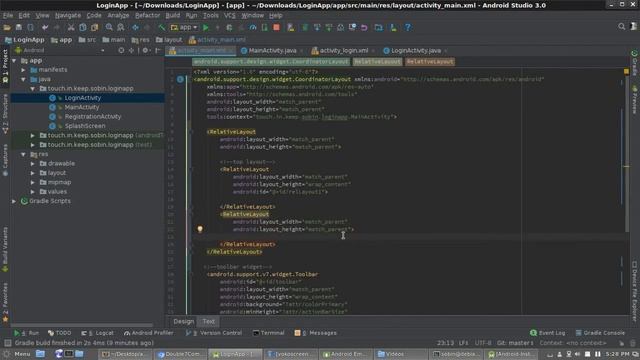This screenshot has width=640, height=360.
Task: Toggle the Favorites tool window button
Action: [5, 302]
